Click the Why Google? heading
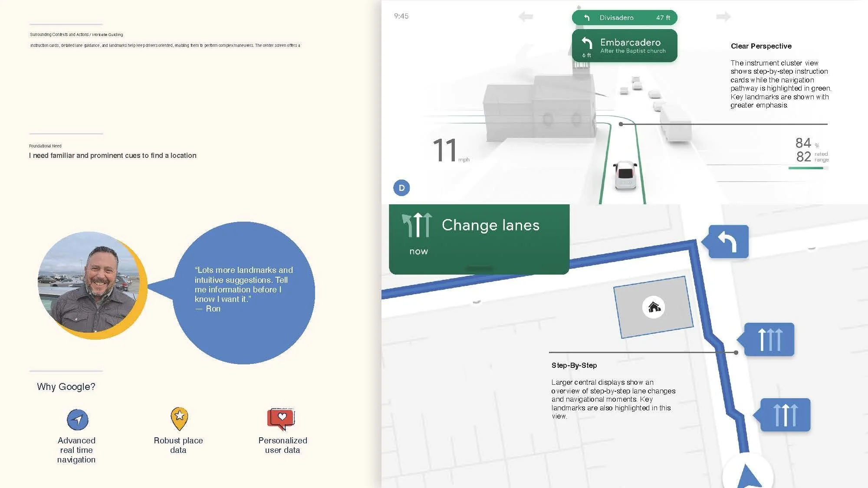The image size is (868, 488). coord(66,386)
